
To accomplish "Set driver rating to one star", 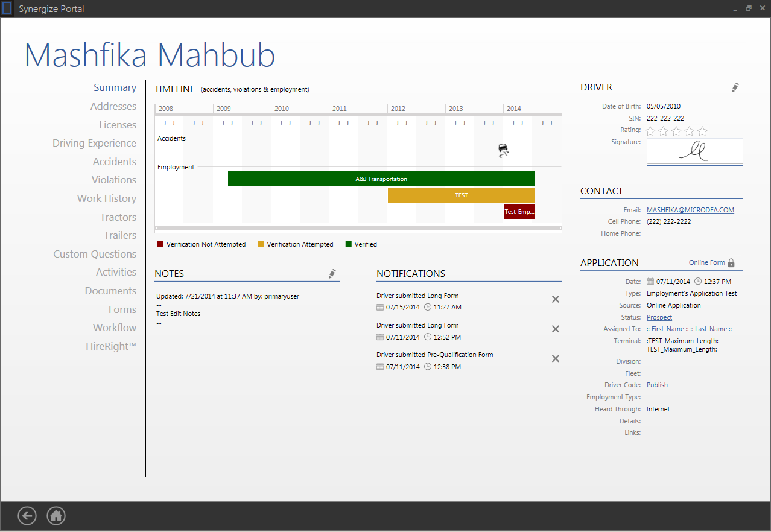I will click(x=650, y=131).
